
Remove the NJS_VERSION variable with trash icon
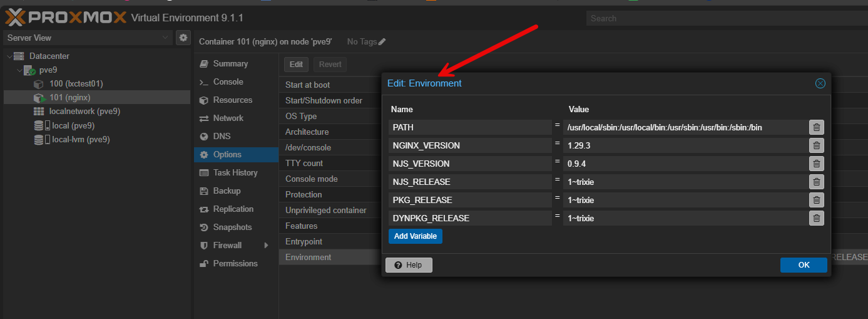[816, 164]
